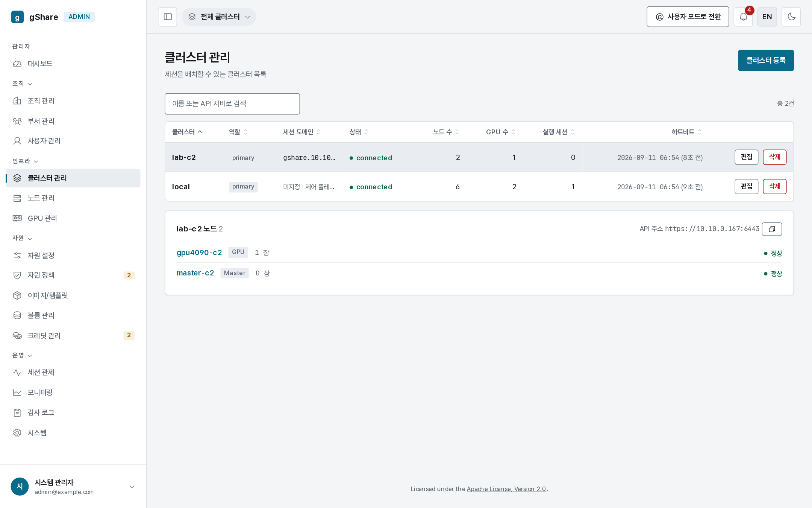Open the gpu4090-c2 node link

199,252
